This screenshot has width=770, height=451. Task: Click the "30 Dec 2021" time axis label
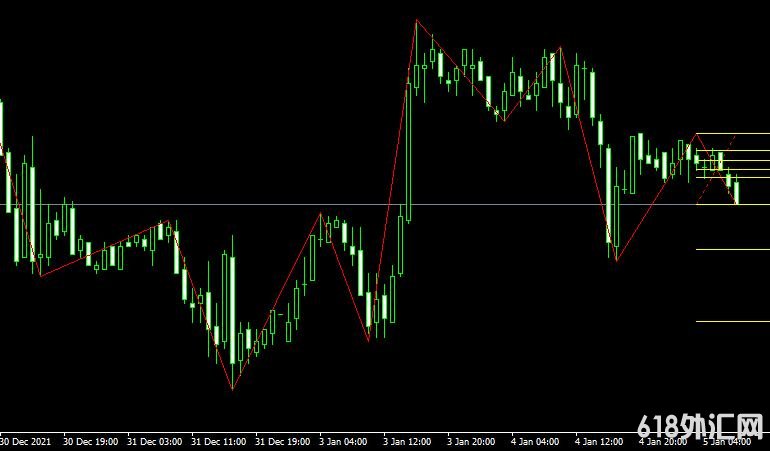click(26, 442)
